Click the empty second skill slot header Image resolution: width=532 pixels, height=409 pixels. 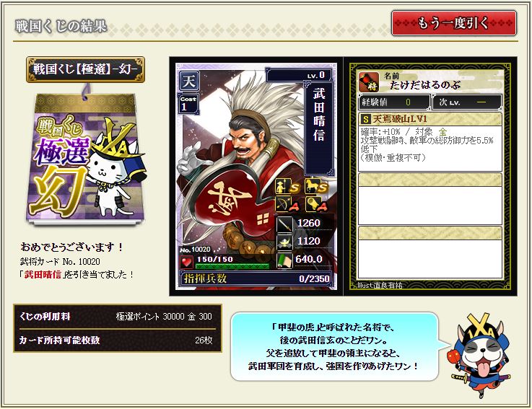(x=430, y=180)
